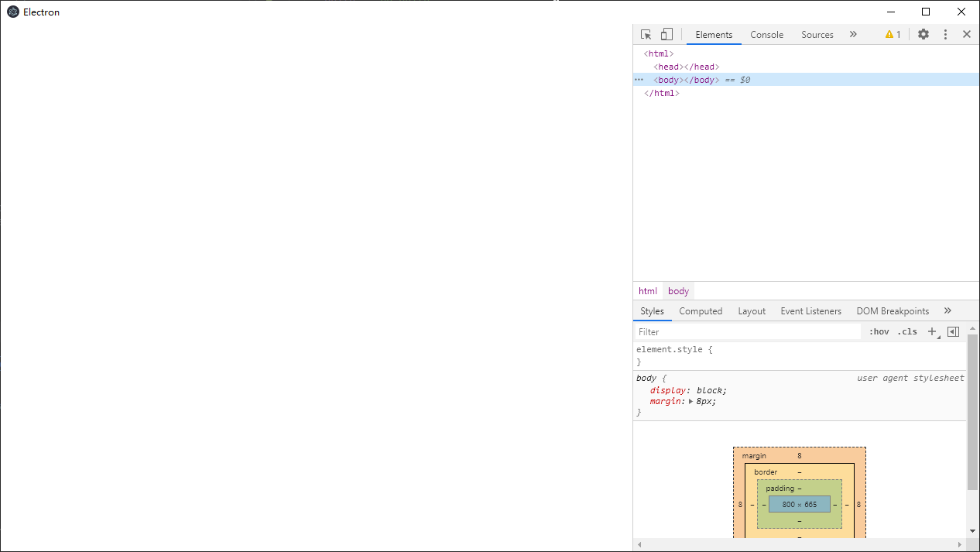Toggle element classes with .cls button
Screen dimensions: 980x552
906,331
